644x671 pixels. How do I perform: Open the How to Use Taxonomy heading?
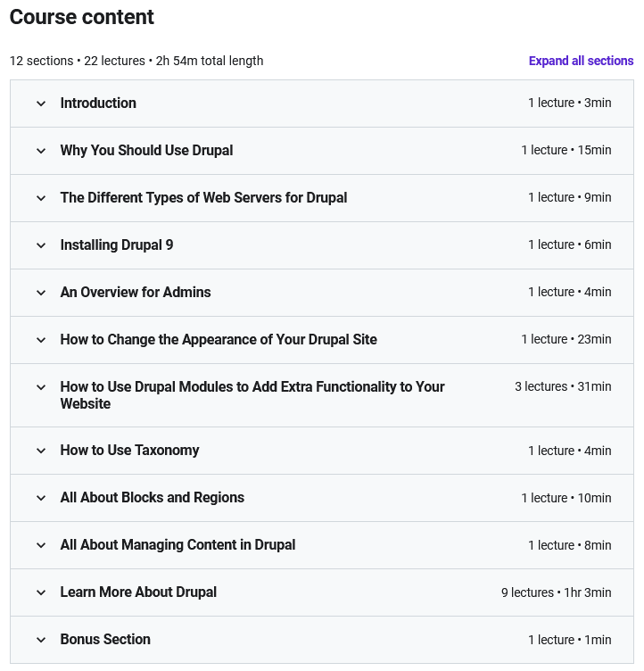129,451
